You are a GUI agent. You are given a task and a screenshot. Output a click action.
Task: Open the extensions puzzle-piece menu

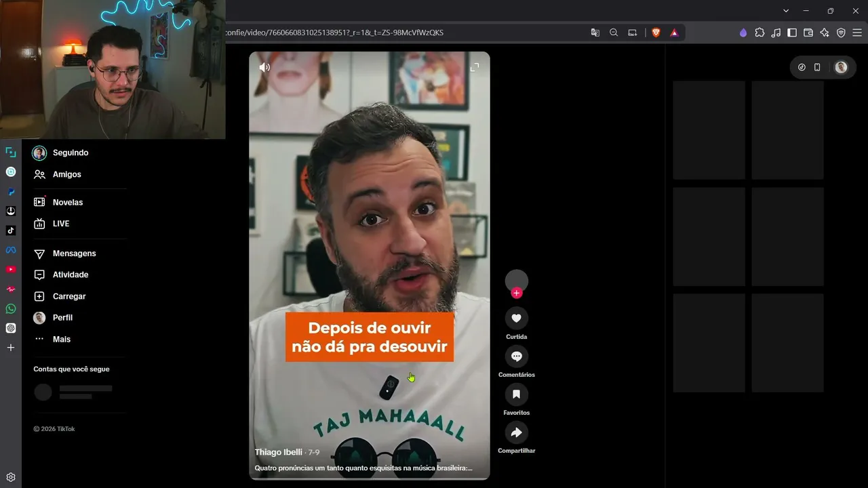[759, 33]
